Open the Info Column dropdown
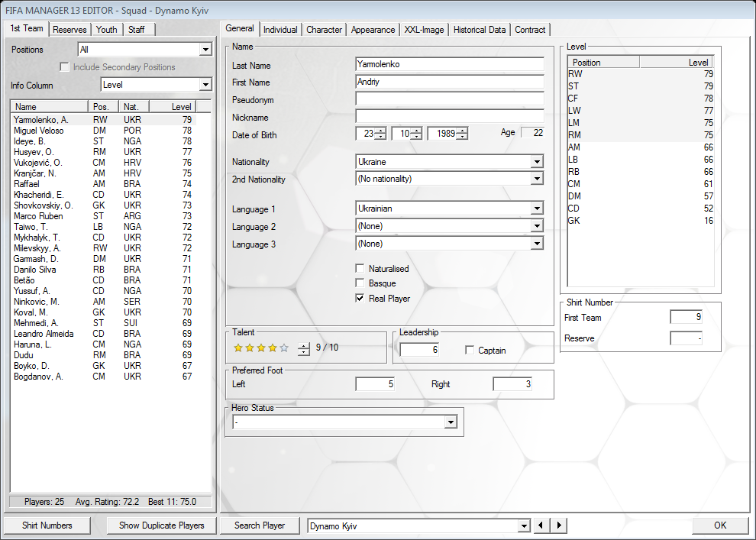This screenshot has height=540, width=756. pos(205,85)
